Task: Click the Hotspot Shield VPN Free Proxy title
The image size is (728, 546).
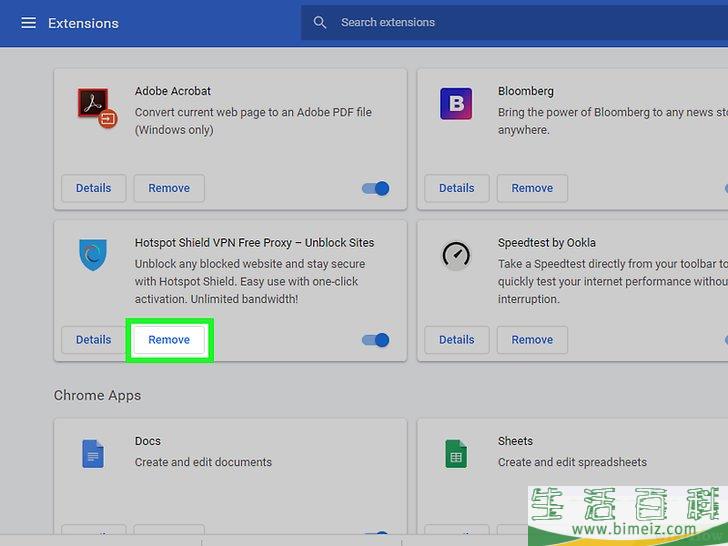Action: point(254,243)
